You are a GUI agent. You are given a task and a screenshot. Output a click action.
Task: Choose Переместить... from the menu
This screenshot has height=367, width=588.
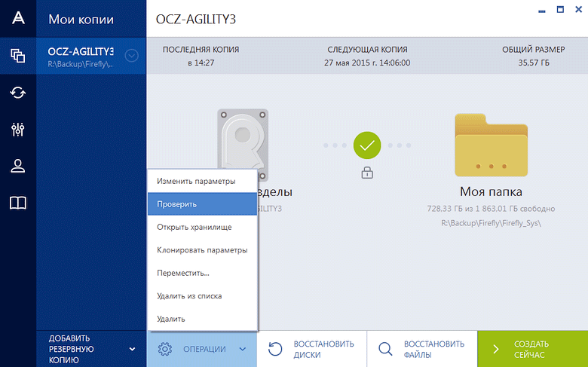click(202, 273)
